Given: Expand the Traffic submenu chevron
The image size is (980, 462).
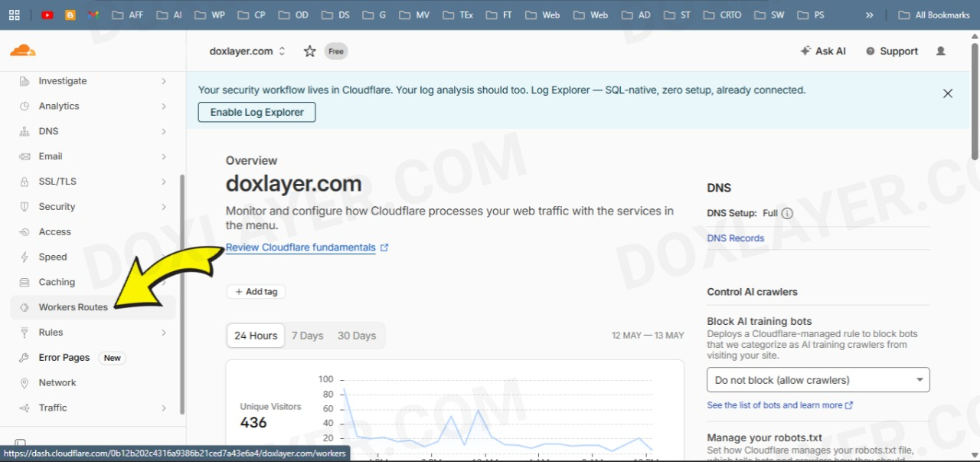Looking at the screenshot, I should point(164,408).
